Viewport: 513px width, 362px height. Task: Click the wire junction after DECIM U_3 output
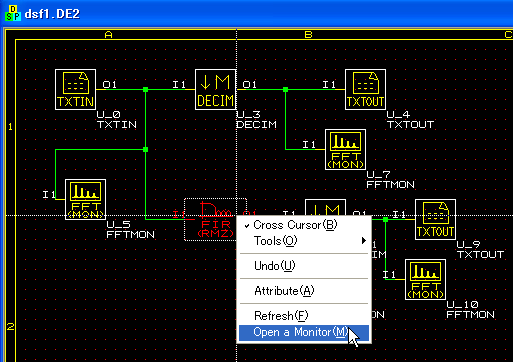point(285,89)
